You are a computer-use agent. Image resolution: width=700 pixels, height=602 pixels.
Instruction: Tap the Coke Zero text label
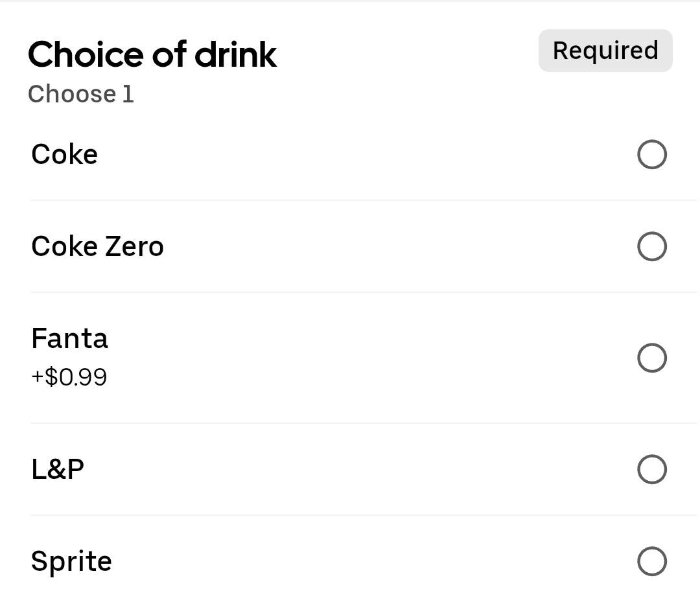coord(97,246)
